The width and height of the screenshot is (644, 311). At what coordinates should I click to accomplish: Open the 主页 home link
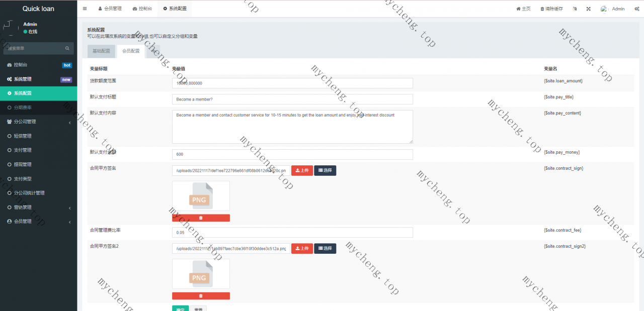point(523,9)
